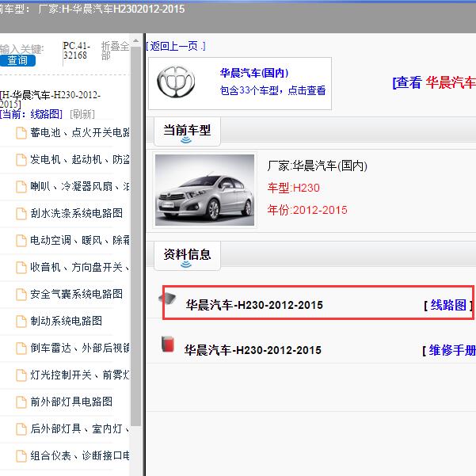Click document icon next to 前外部灯具电路图
Viewport: 476px width, 476px height.
(x=21, y=402)
